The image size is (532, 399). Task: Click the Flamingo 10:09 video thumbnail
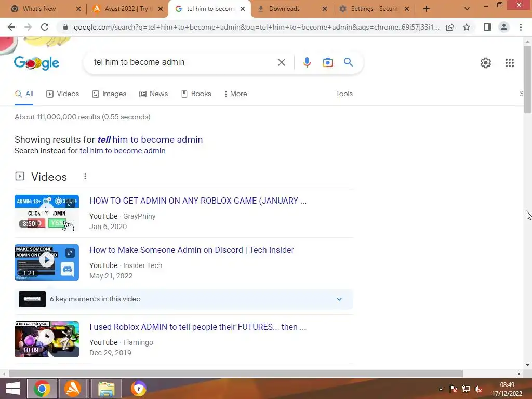tap(47, 339)
